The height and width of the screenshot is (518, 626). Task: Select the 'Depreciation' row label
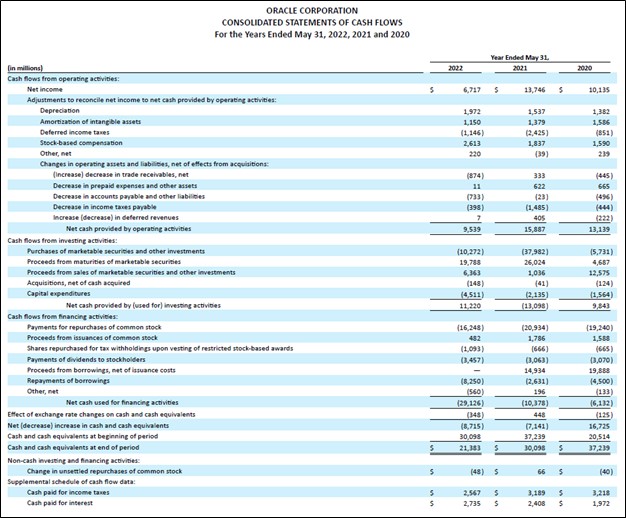(61, 110)
